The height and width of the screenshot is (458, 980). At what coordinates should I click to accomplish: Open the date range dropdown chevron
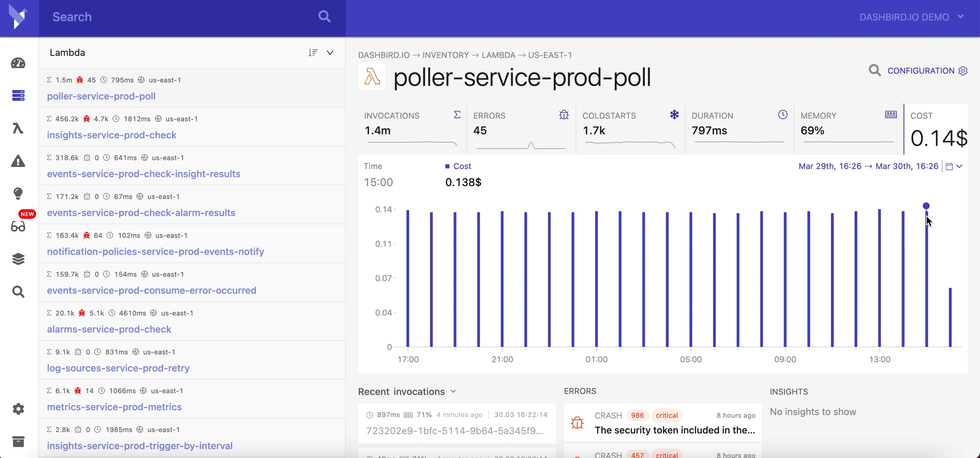pos(960,167)
